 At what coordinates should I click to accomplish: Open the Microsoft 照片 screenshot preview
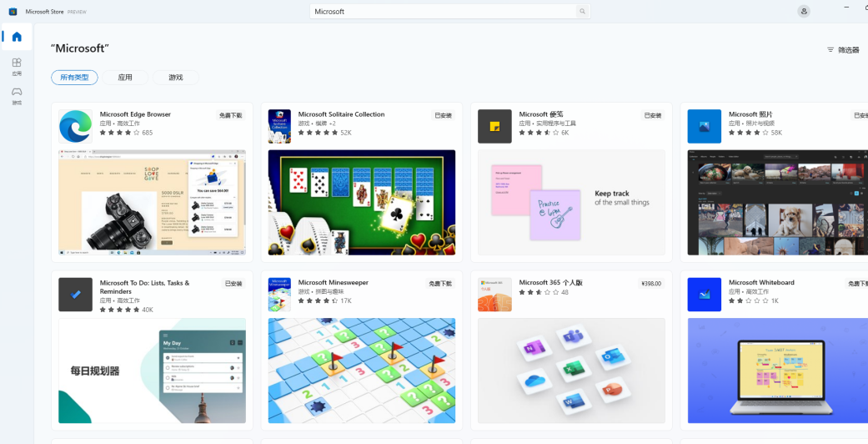tap(778, 202)
